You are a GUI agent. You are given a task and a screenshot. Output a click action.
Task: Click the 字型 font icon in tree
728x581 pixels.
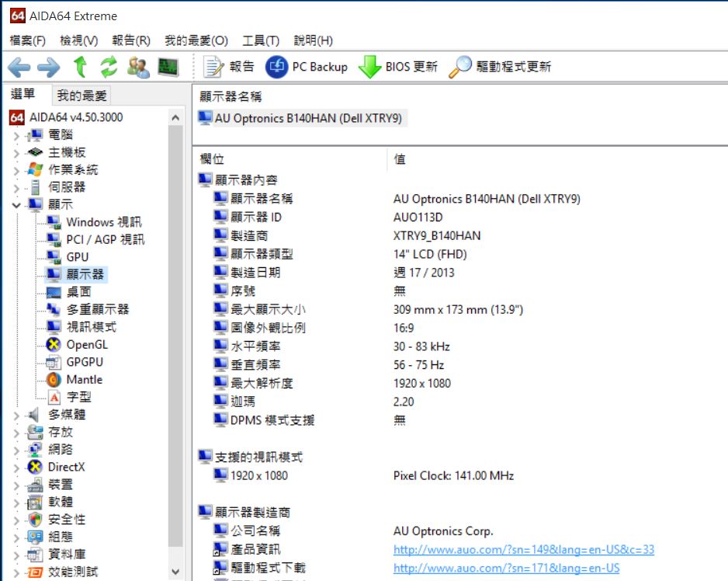pos(54,398)
